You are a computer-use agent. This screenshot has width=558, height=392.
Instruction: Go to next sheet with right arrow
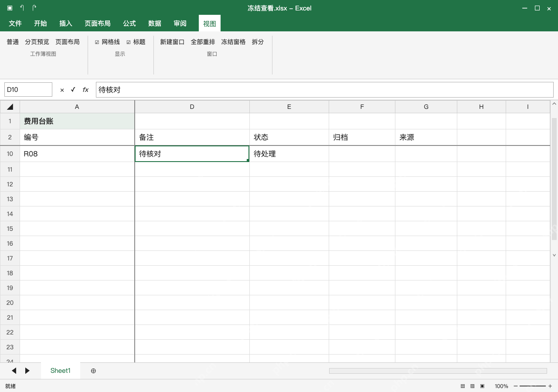point(27,371)
